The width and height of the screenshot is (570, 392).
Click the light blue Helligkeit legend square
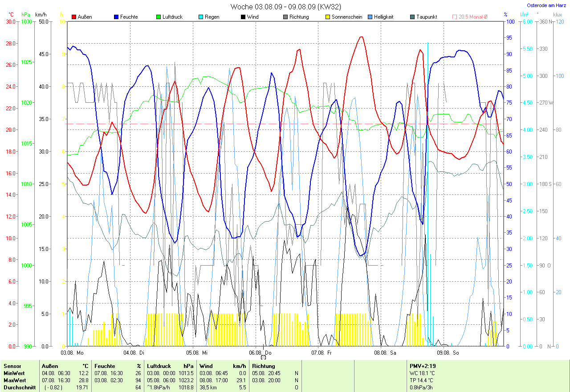[x=370, y=17]
